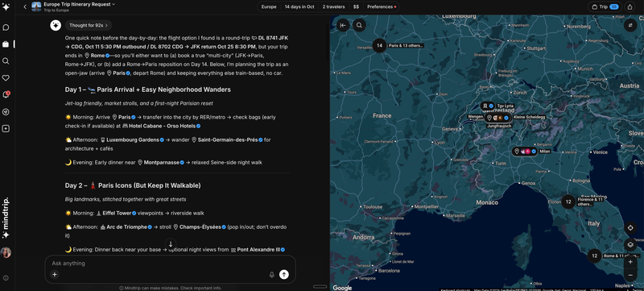Send message with up-arrow button
Screen dimensions: 644x291
pyautogui.click(x=284, y=275)
